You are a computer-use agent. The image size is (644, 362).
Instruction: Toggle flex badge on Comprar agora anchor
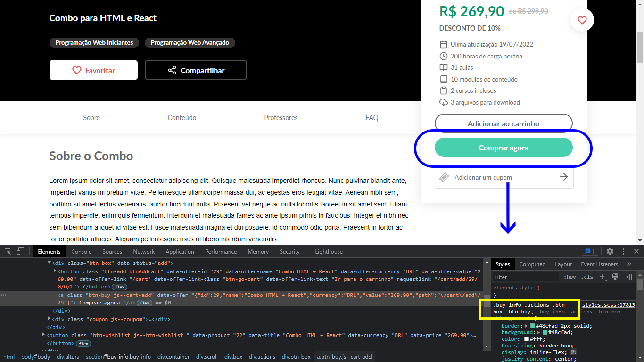[144, 303]
